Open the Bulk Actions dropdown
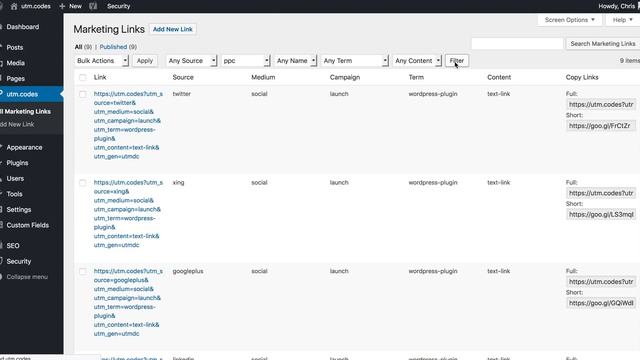 point(102,61)
